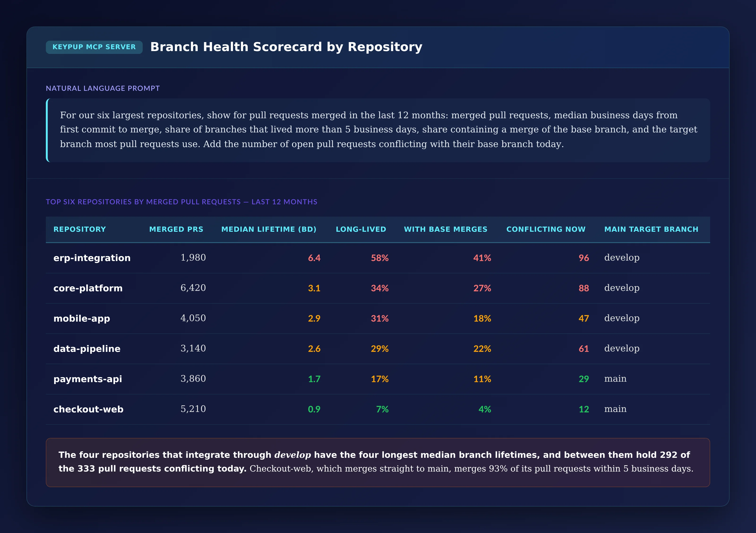This screenshot has height=533, width=756.
Task: Click the LONG-LIVED column header
Action: (361, 229)
